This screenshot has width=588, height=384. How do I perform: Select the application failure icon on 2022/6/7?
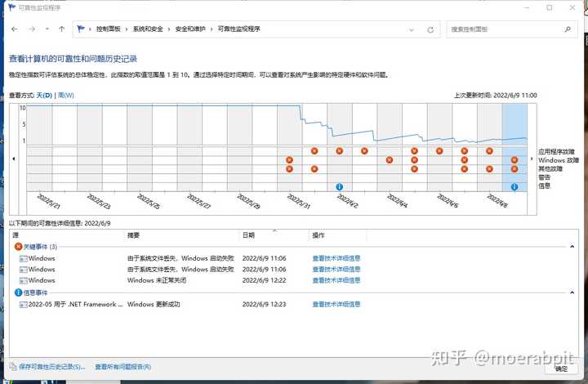pos(464,151)
